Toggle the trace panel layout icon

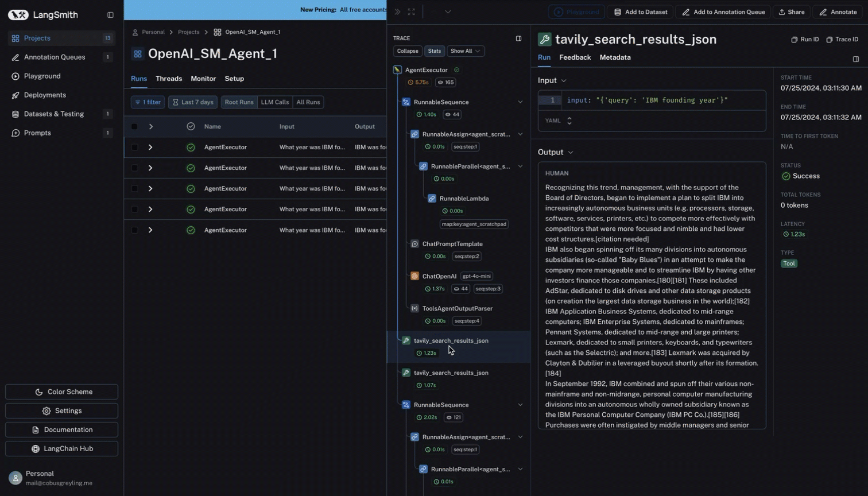pyautogui.click(x=518, y=38)
